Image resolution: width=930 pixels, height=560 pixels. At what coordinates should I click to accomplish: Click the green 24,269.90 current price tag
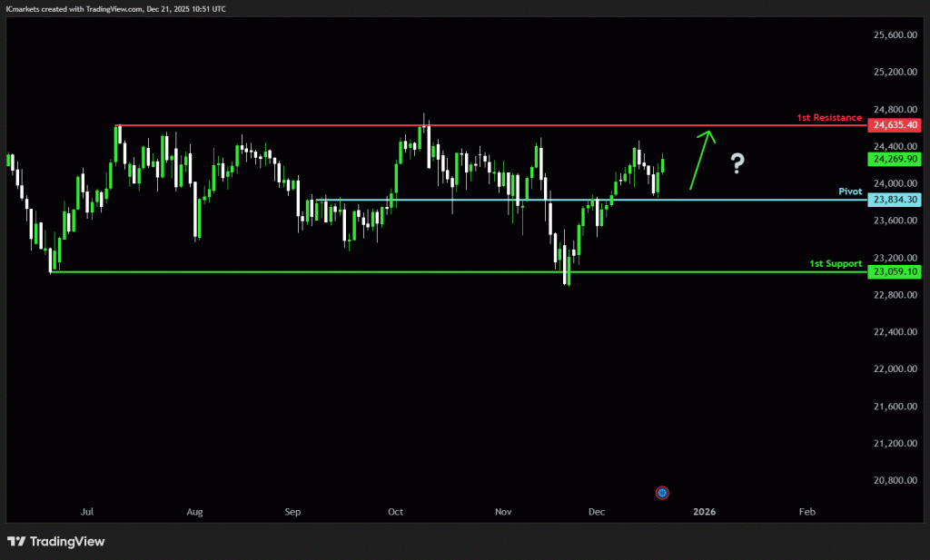point(895,159)
